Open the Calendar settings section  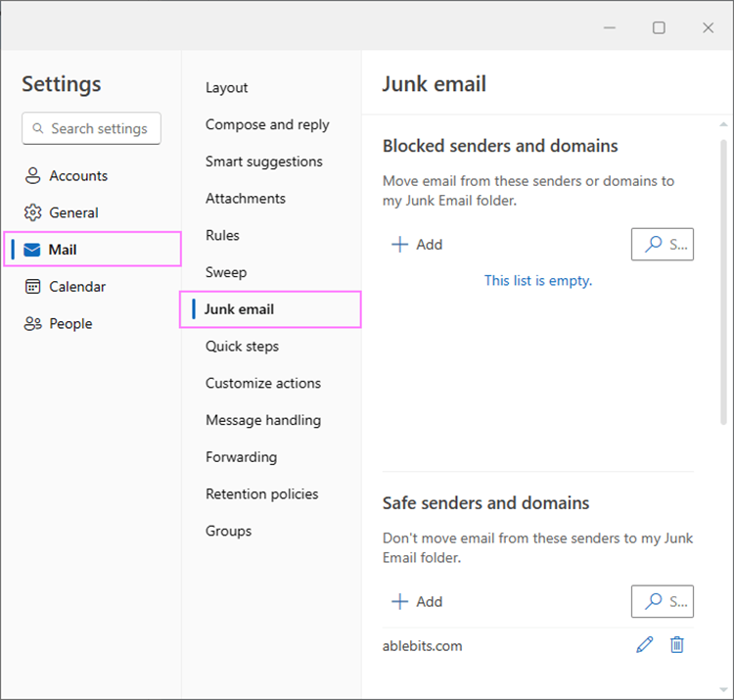click(65, 287)
